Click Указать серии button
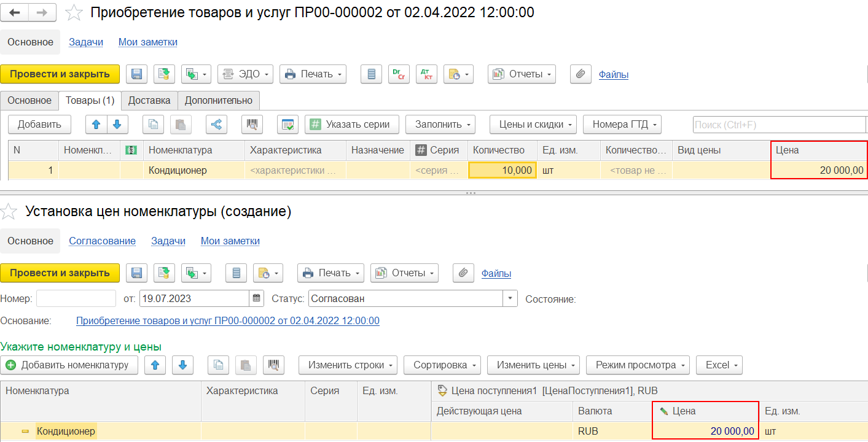The image size is (868, 442). 351,125
